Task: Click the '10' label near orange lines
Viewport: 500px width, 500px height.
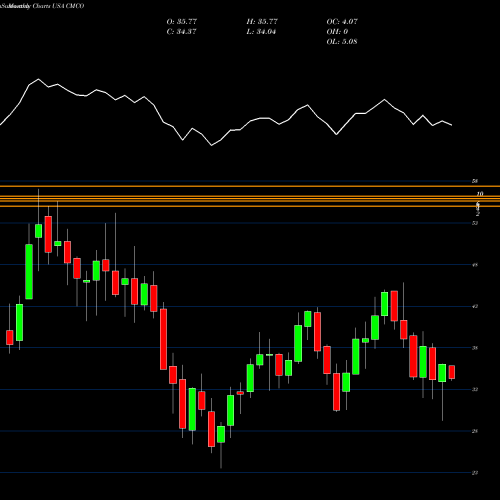Action: (x=480, y=194)
